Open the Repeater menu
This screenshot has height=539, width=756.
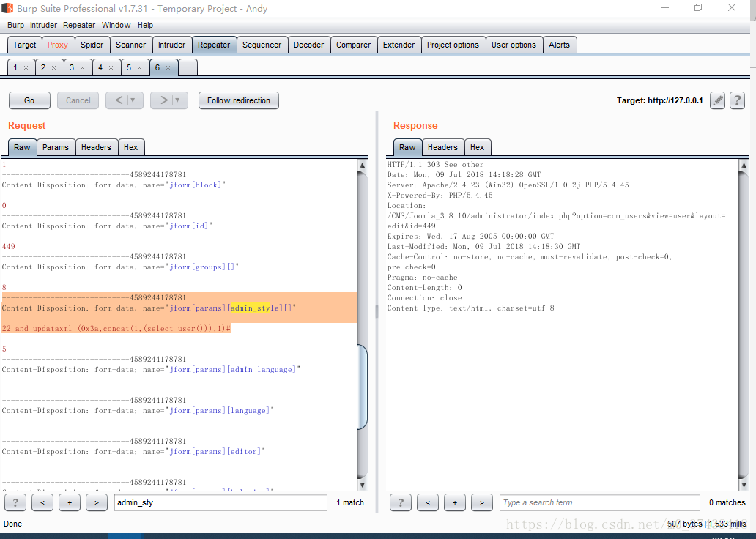(x=79, y=25)
